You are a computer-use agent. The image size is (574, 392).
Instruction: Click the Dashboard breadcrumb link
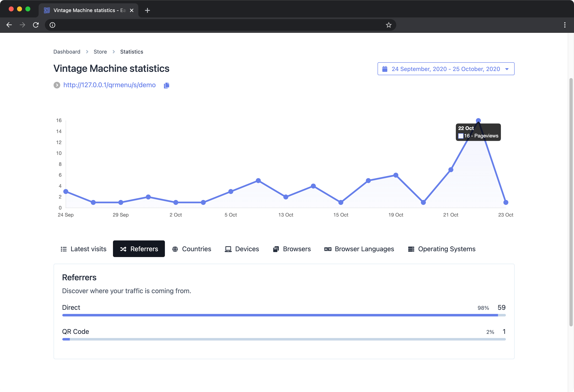tap(67, 51)
